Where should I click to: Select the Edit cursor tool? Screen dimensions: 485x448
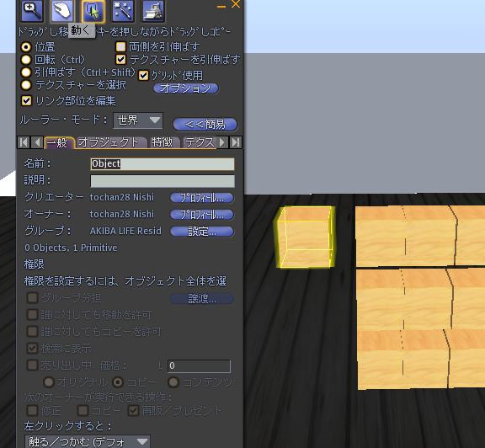[x=93, y=12]
